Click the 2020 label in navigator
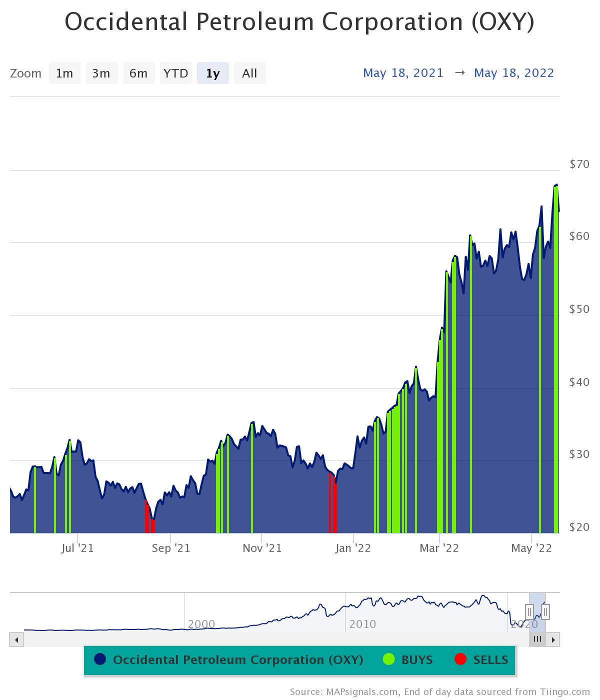This screenshot has height=700, width=600. (524, 624)
